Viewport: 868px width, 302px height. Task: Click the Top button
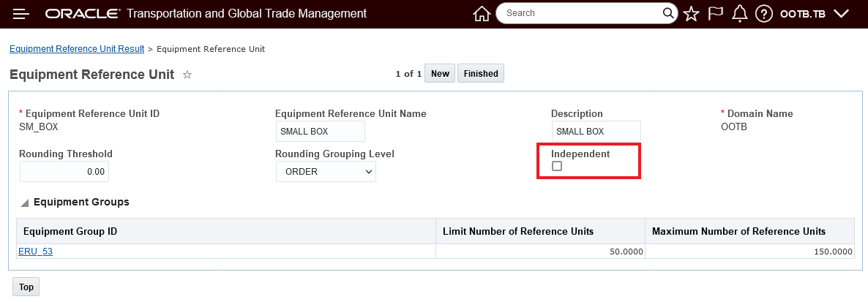(x=26, y=287)
